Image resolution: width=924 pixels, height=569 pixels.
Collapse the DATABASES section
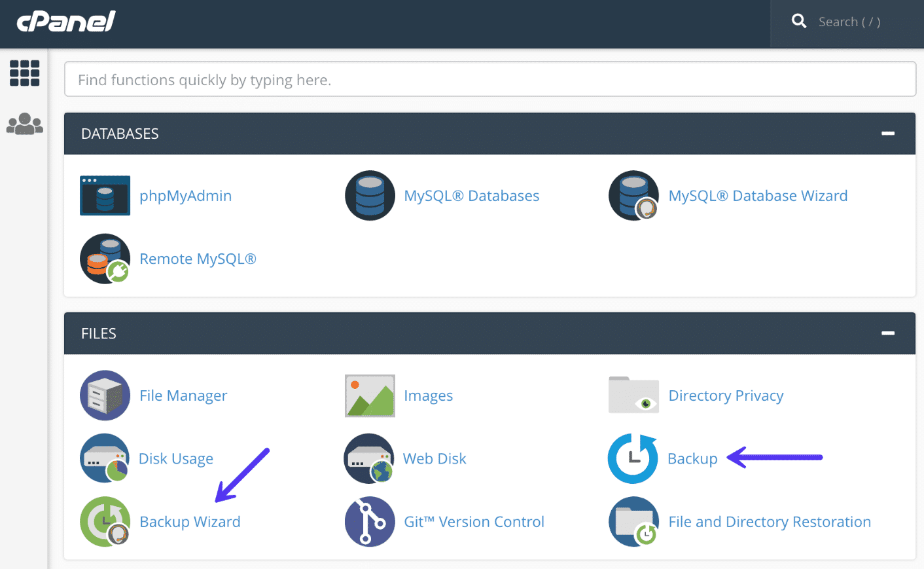[x=888, y=133]
